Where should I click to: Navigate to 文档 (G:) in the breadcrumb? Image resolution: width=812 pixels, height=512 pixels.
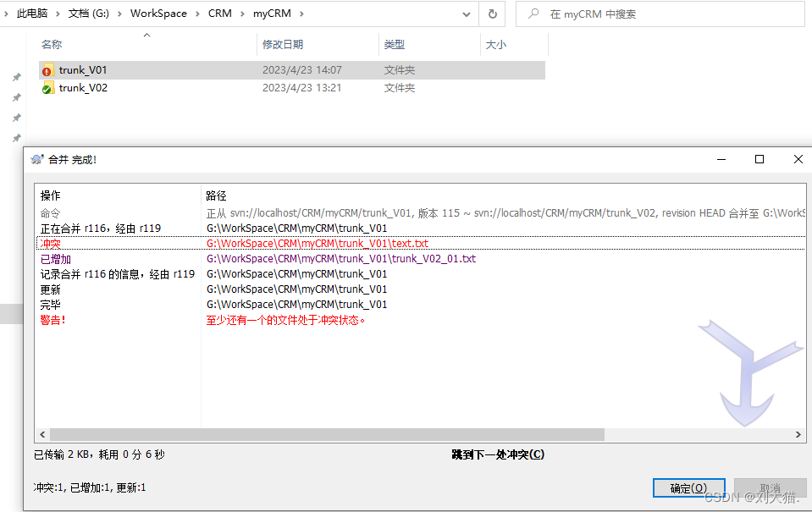click(x=89, y=14)
